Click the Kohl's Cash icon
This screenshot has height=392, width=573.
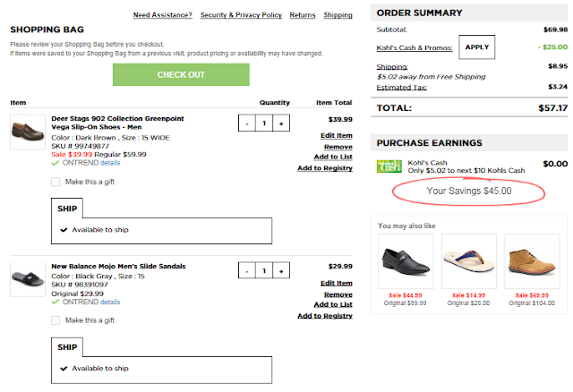pos(389,166)
